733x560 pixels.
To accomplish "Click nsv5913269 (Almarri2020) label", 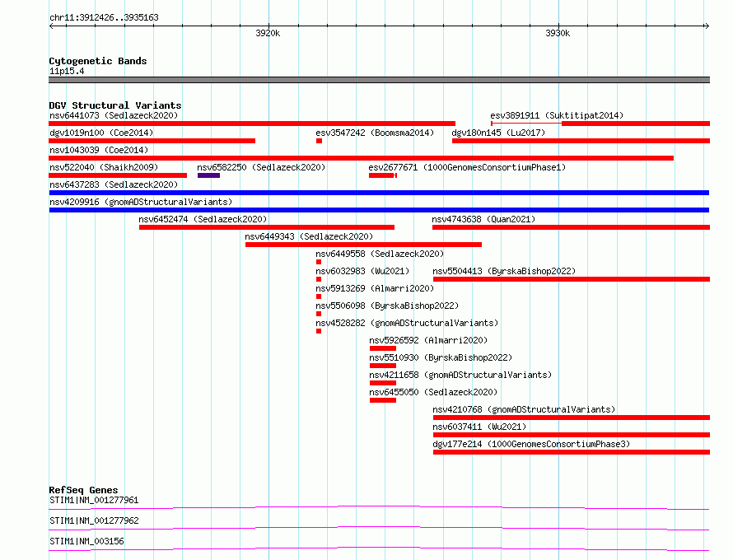I will [x=375, y=288].
